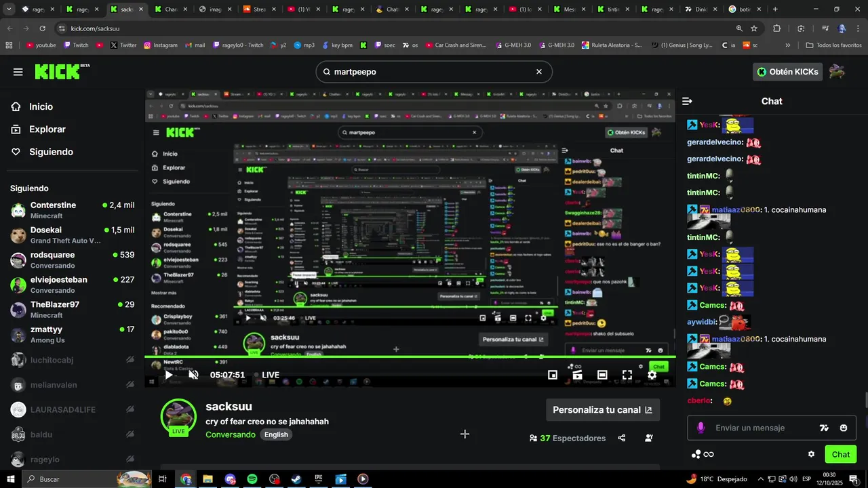Image resolution: width=868 pixels, height=488 pixels.
Task: Open offline LAURASAD4LIFE channel
Action: pyautogui.click(x=72, y=409)
